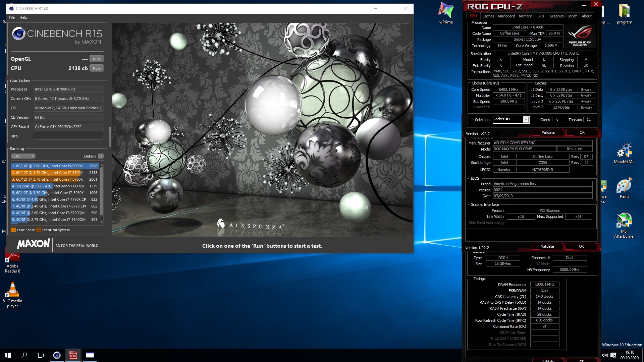This screenshot has height=362, width=644.
Task: Click the white window taskbar icon
Action: (x=90, y=355)
